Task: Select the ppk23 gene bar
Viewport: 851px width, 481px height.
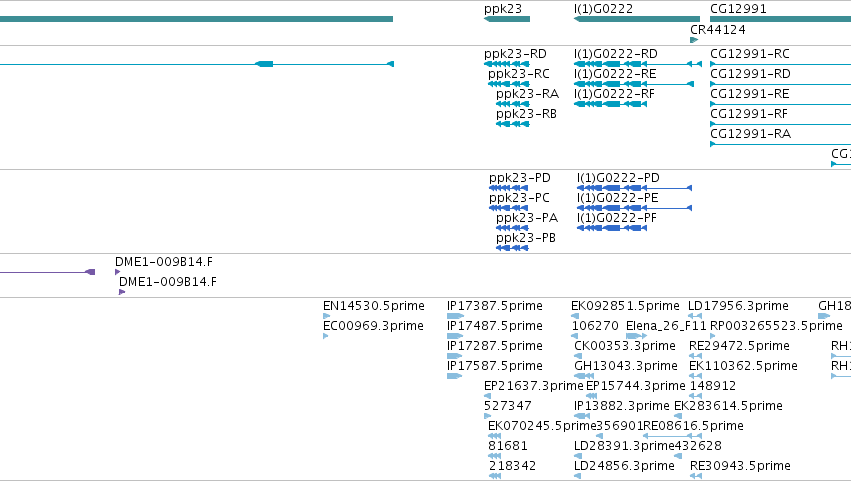Action: click(x=507, y=19)
